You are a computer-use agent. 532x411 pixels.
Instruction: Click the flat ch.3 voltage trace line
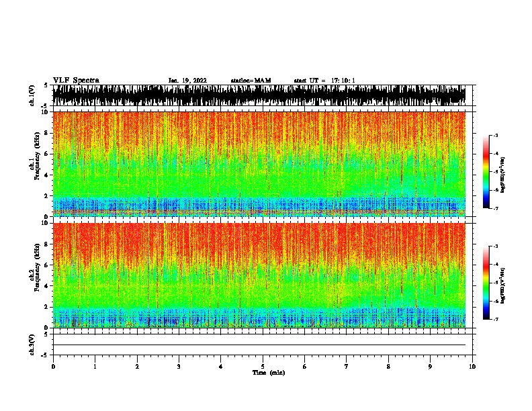[259, 345]
